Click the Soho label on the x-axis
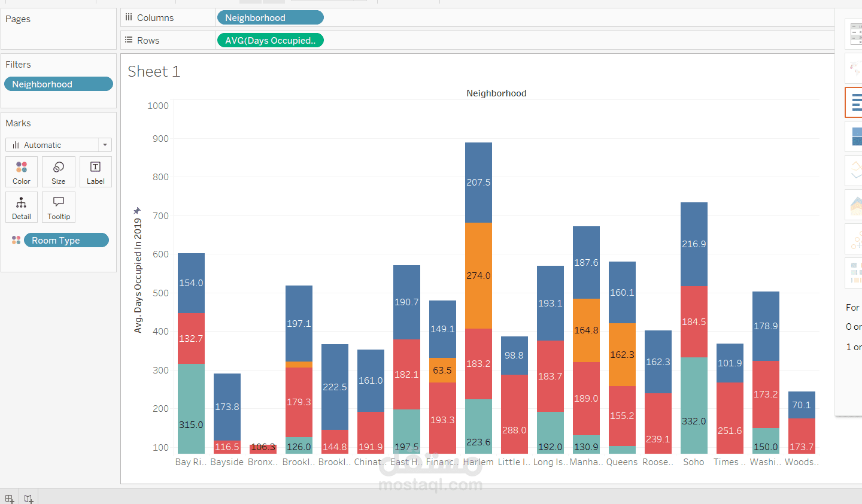862x504 pixels. click(x=694, y=462)
